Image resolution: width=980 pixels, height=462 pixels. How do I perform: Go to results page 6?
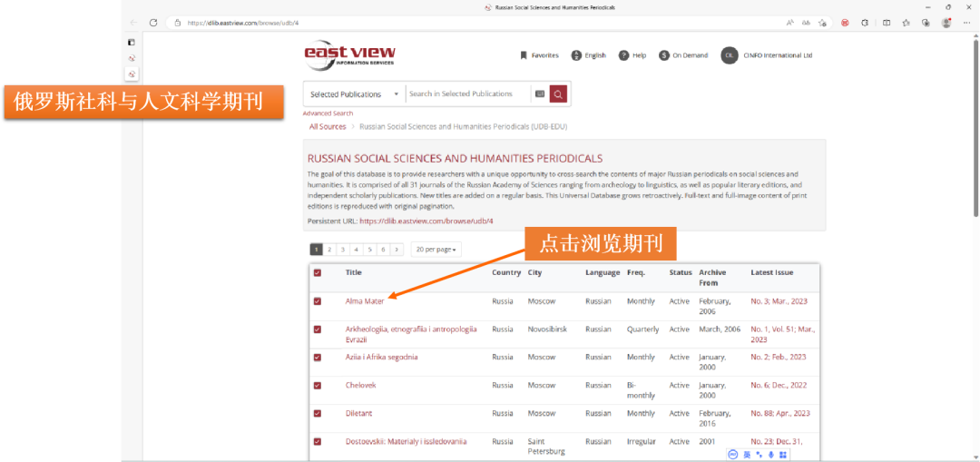coord(383,249)
